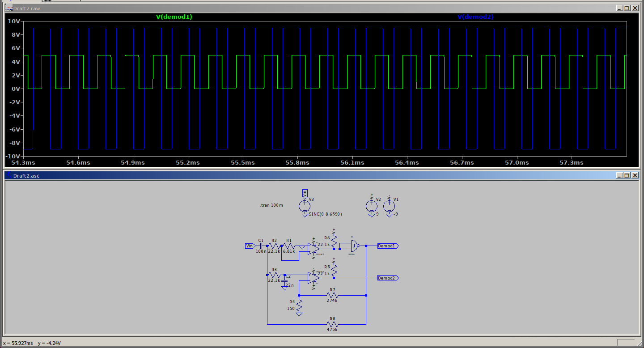Select the V(demod2) blue trace label

(475, 17)
